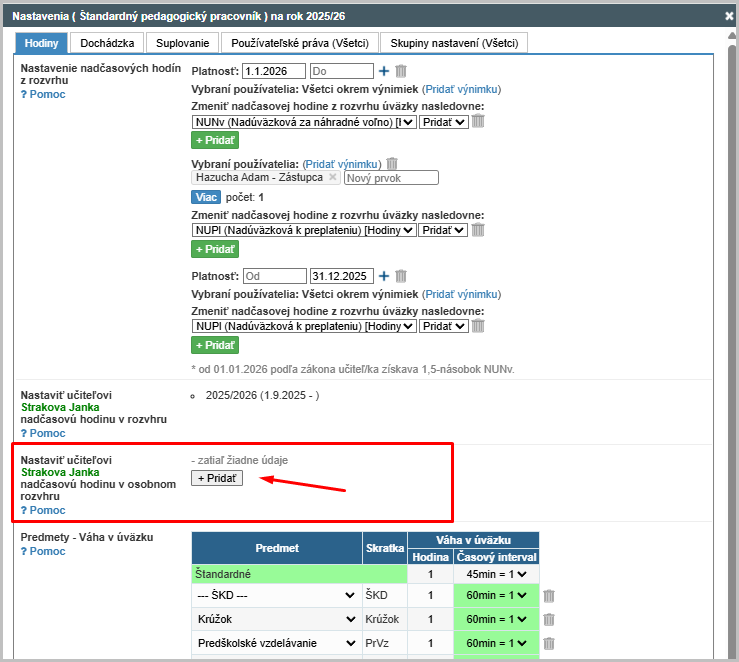Delete the Predškolské vzdelávanie subject row
This screenshot has height=662, width=739.
549,644
